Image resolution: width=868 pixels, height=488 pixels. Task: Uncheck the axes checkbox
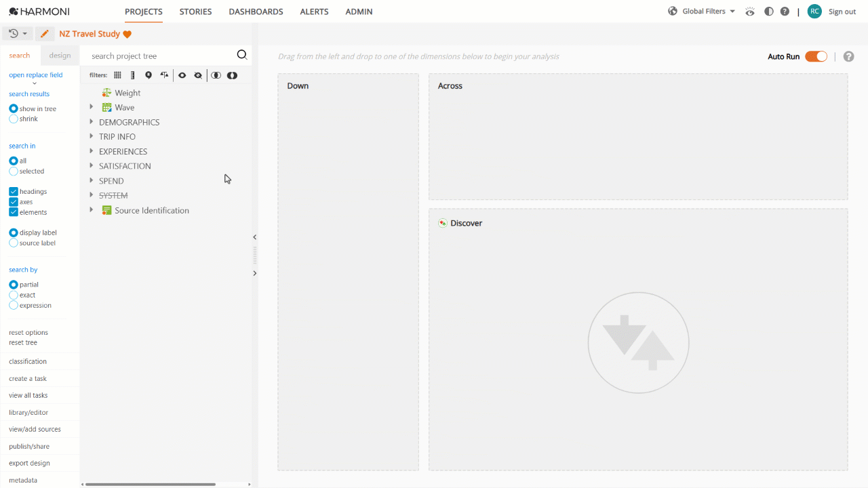[14, 202]
